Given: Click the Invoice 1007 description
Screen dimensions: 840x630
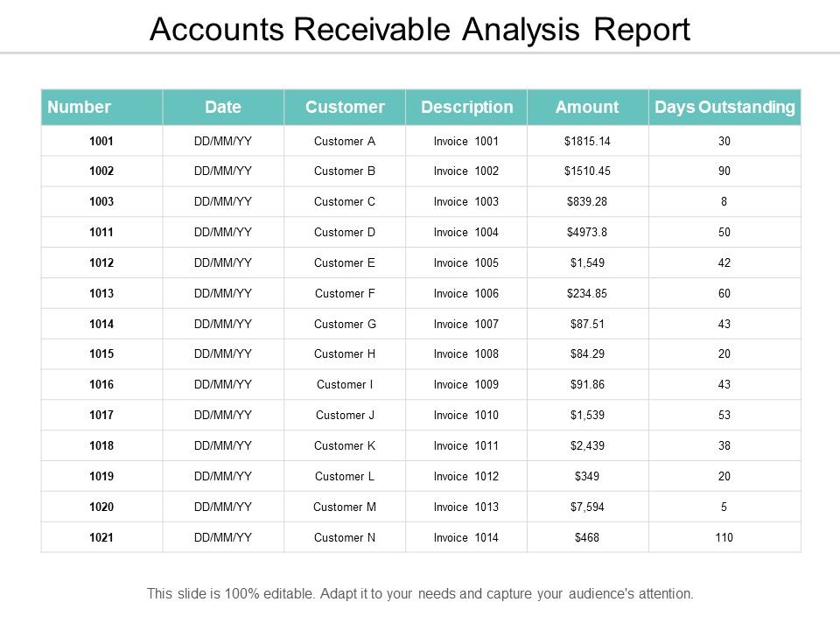Looking at the screenshot, I should coord(466,324).
